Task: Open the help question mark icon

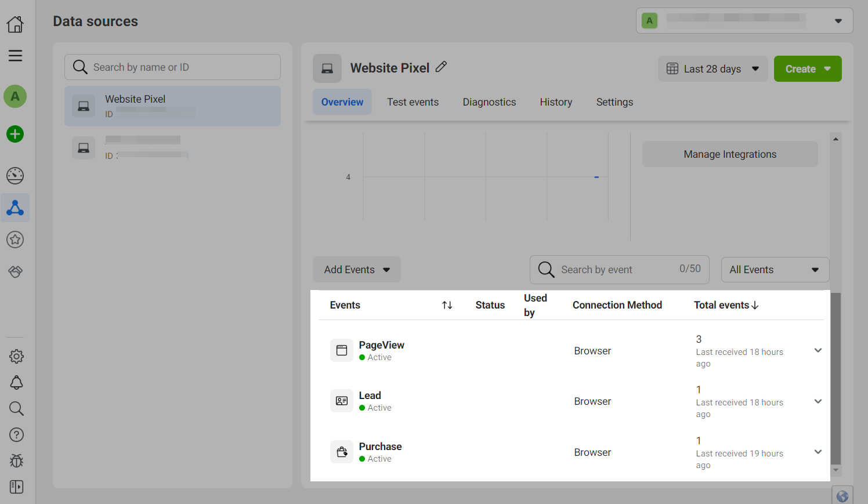Action: pyautogui.click(x=16, y=434)
